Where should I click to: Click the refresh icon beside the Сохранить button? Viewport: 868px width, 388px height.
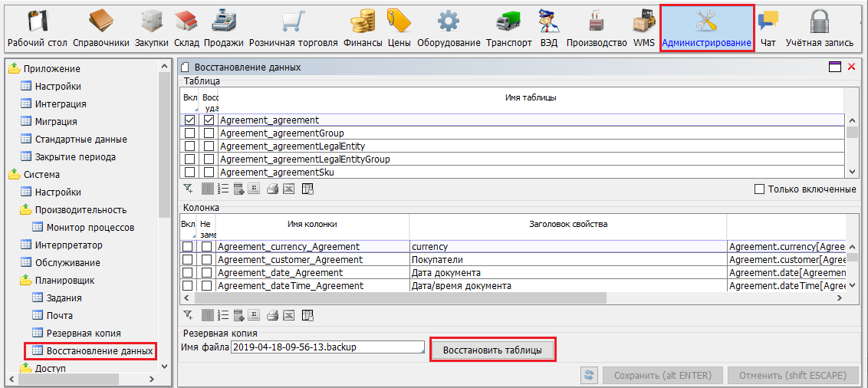(589, 375)
